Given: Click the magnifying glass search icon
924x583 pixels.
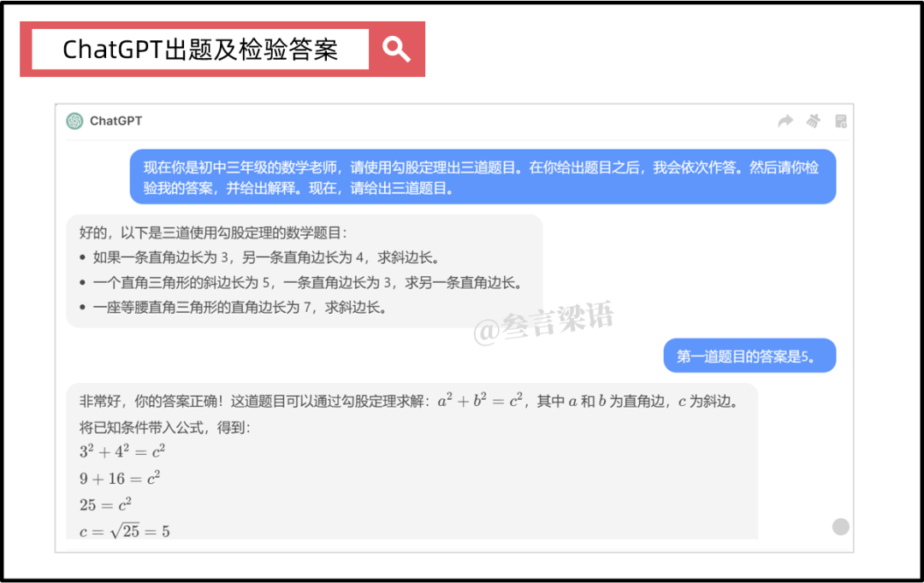Looking at the screenshot, I should point(396,49).
